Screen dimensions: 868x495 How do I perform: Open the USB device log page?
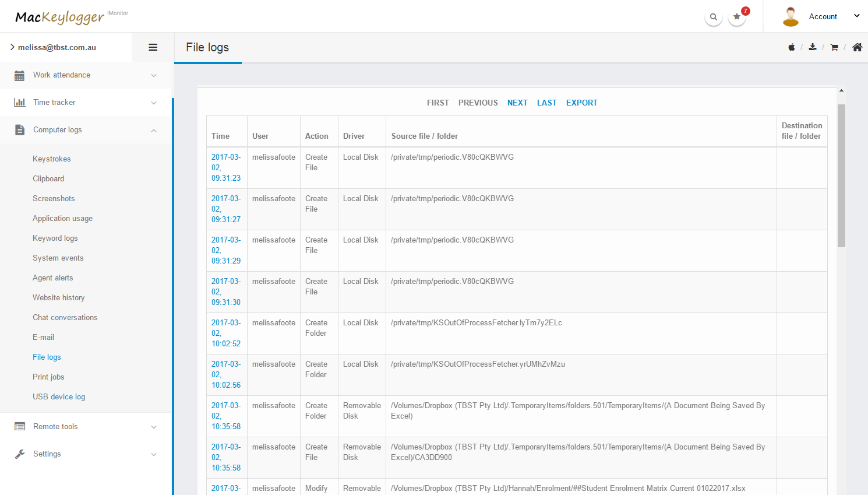click(59, 397)
